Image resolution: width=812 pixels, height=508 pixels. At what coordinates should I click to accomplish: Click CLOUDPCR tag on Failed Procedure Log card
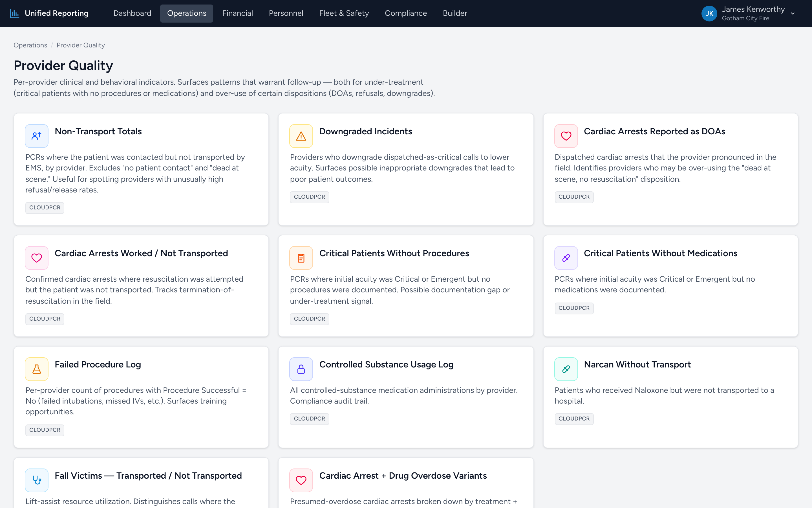[x=45, y=430]
